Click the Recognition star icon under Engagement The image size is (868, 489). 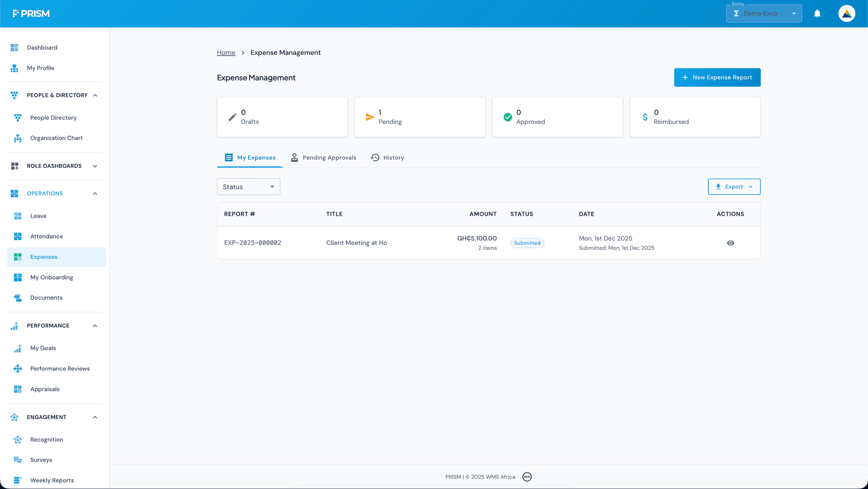point(18,439)
